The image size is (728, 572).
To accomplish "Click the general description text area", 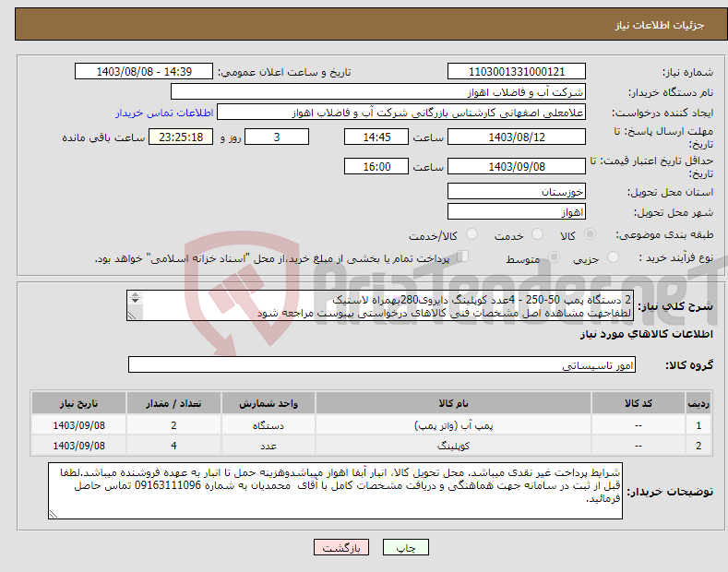I will point(380,306).
